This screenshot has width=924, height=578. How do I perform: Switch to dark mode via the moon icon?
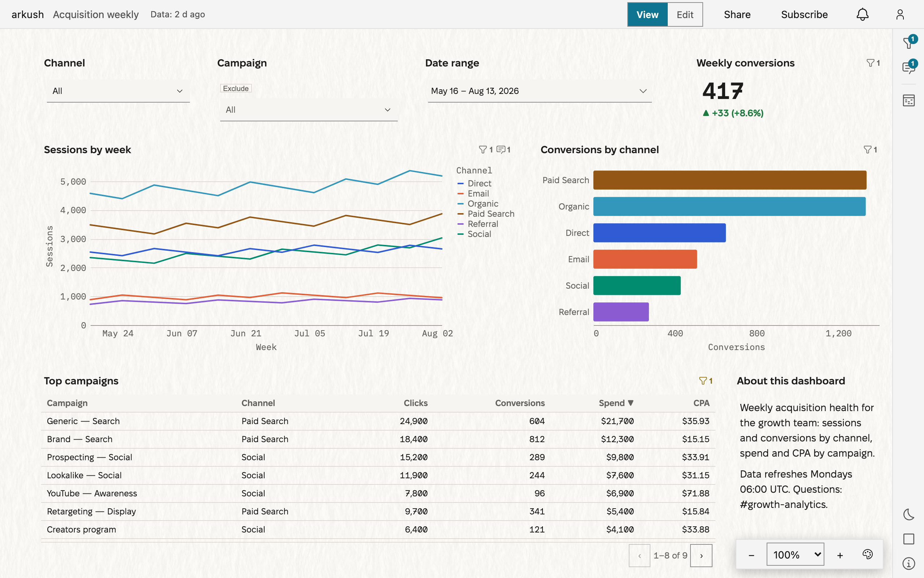[x=909, y=514]
